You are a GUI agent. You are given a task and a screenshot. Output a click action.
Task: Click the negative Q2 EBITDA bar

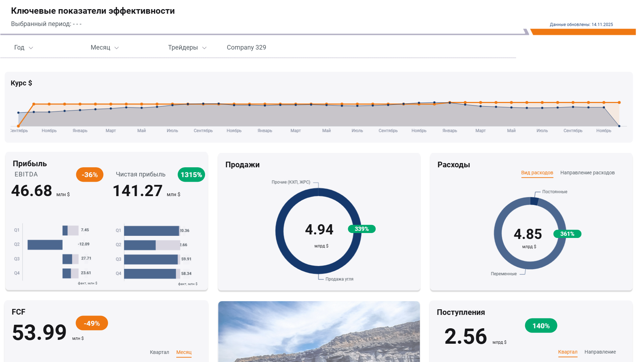tap(45, 245)
